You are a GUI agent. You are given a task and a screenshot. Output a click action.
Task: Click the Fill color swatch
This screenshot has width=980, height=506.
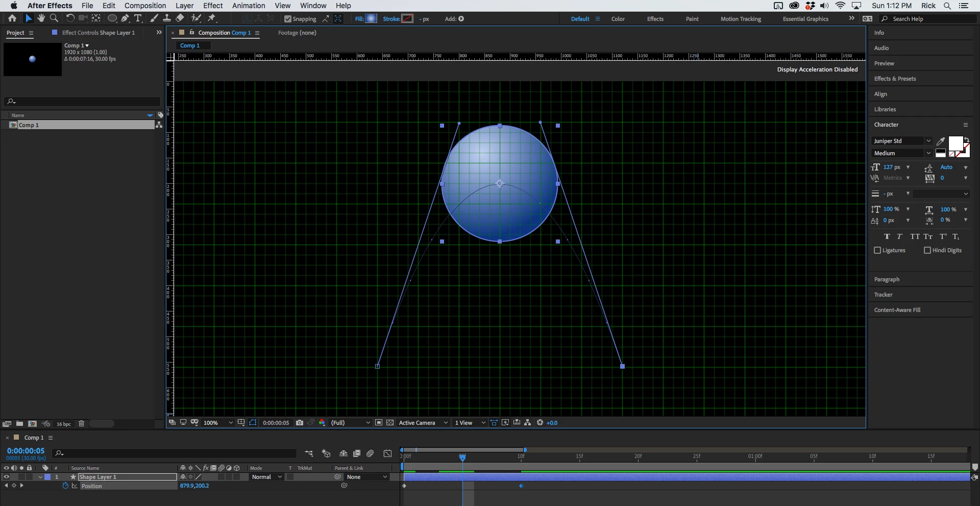coord(371,19)
